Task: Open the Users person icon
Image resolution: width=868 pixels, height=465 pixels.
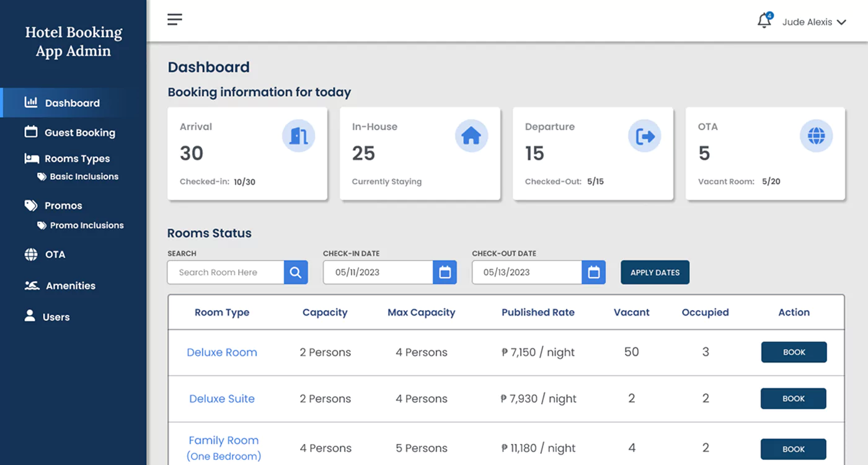Action: pos(30,316)
